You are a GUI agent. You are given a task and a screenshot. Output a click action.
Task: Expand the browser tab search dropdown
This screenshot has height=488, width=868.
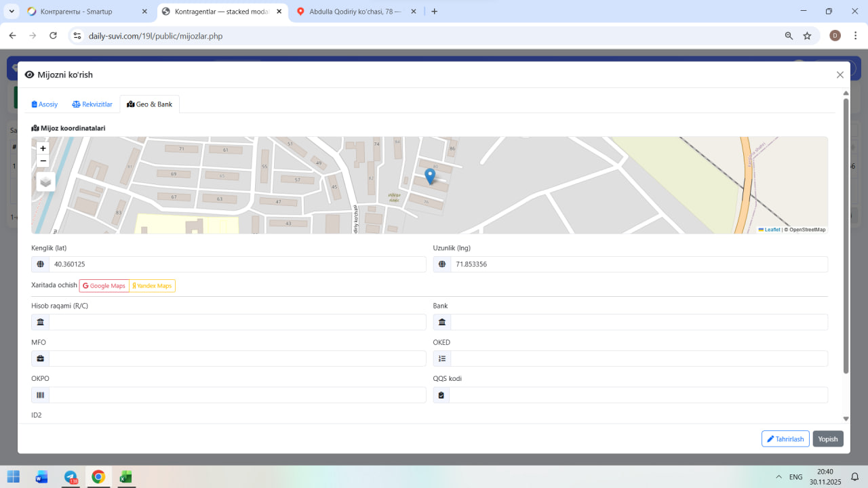tap(12, 12)
